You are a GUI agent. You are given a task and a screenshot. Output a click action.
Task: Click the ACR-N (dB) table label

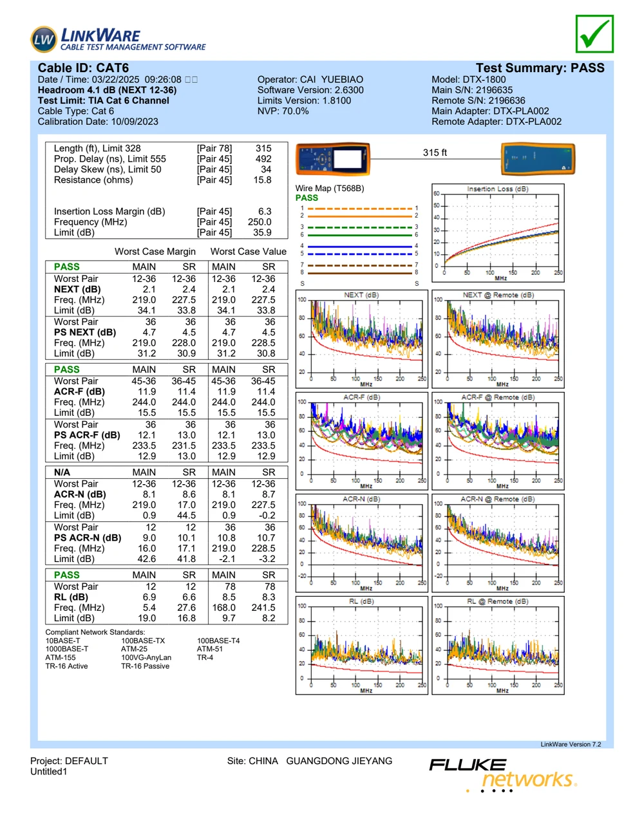(x=80, y=494)
